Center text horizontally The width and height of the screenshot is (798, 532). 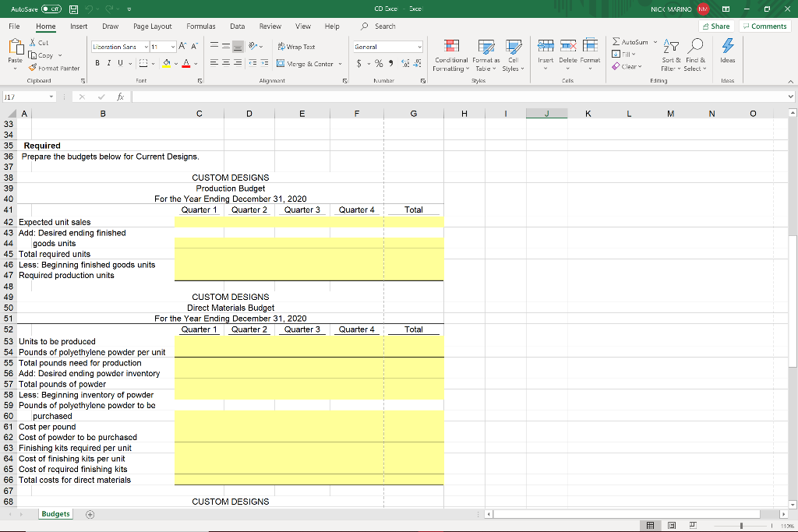click(x=226, y=63)
